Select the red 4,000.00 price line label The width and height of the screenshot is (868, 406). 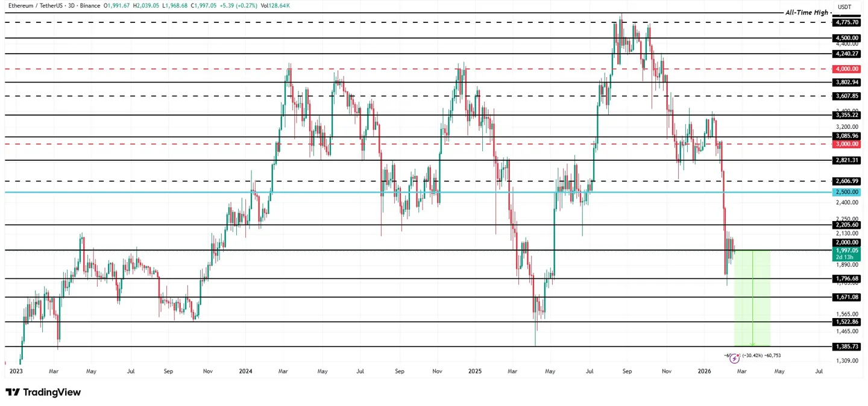coord(847,69)
